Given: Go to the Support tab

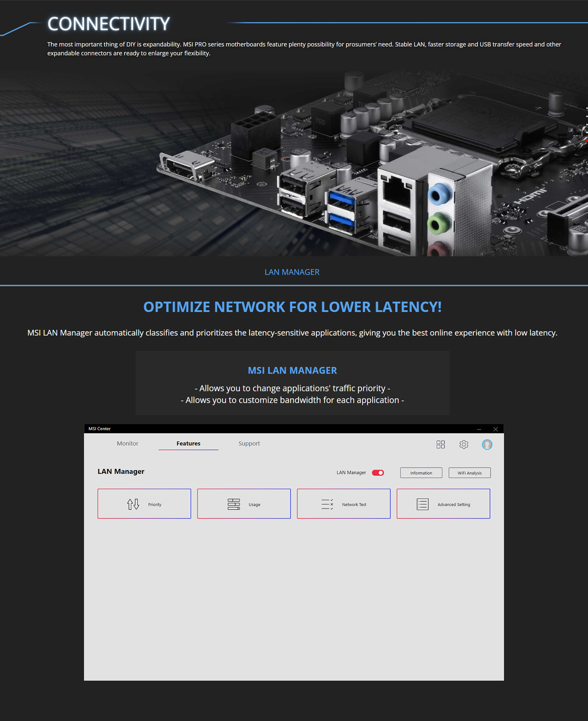Looking at the screenshot, I should pyautogui.click(x=249, y=443).
